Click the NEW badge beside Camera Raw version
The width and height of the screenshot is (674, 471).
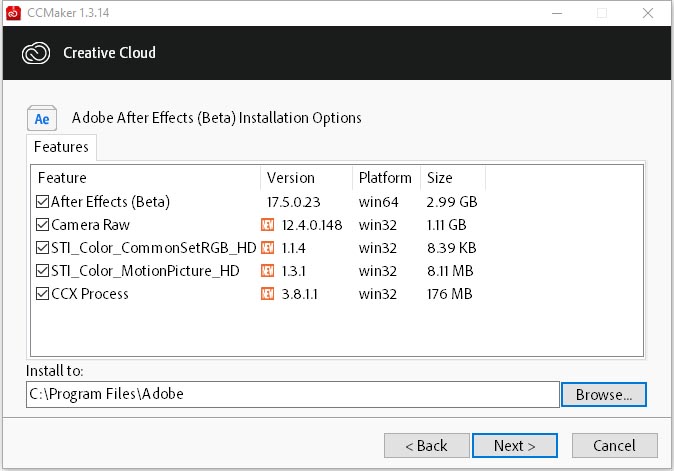point(267,225)
